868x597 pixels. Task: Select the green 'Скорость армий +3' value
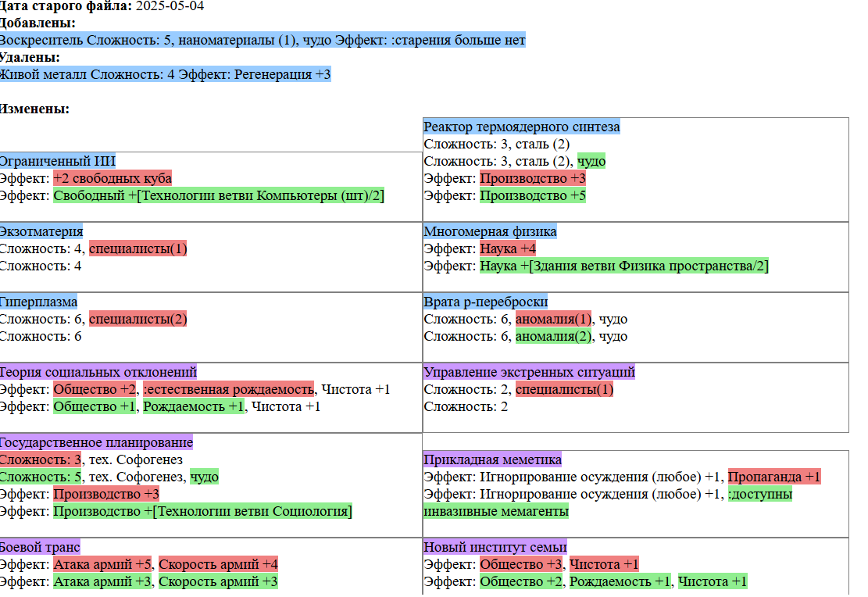(x=218, y=581)
